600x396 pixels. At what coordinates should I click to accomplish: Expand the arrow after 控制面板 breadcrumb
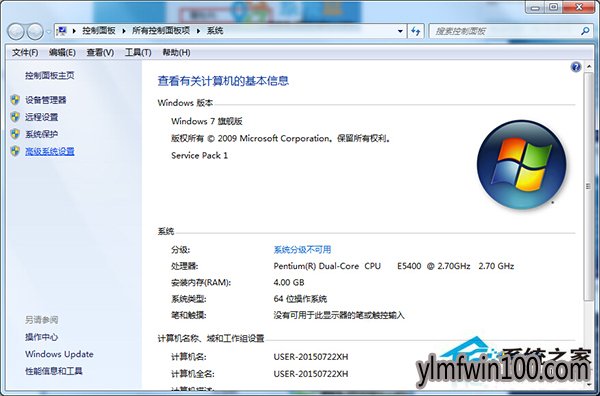click(124, 31)
